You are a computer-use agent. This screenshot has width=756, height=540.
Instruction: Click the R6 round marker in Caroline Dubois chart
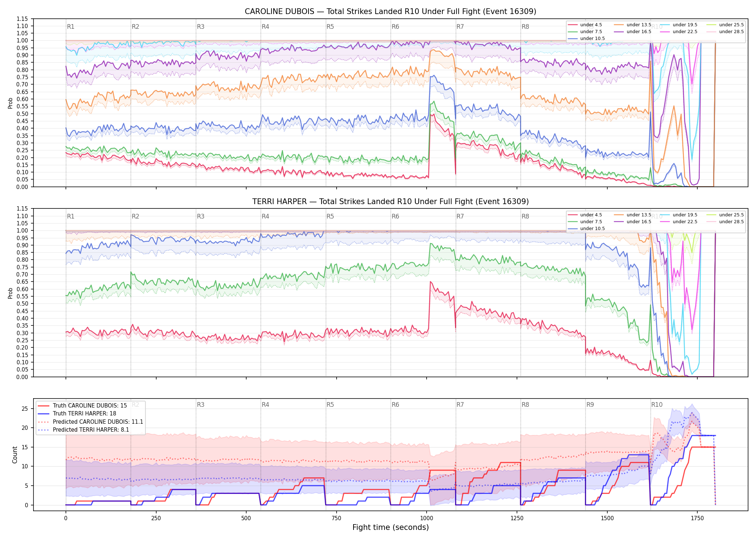pyautogui.click(x=395, y=27)
